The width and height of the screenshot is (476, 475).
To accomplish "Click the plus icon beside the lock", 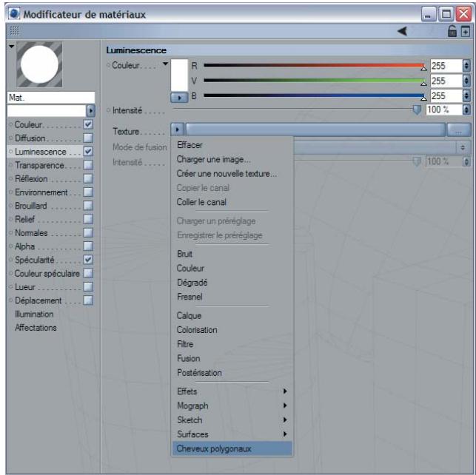I will (465, 30).
